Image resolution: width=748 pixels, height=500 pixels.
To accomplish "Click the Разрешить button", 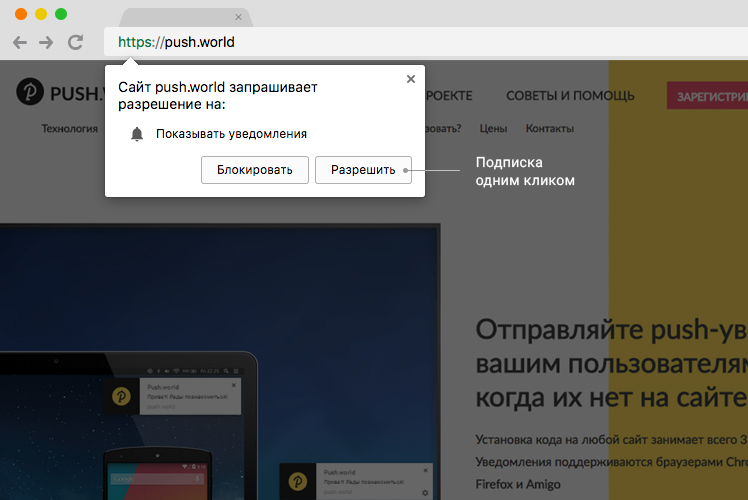I will (x=363, y=170).
